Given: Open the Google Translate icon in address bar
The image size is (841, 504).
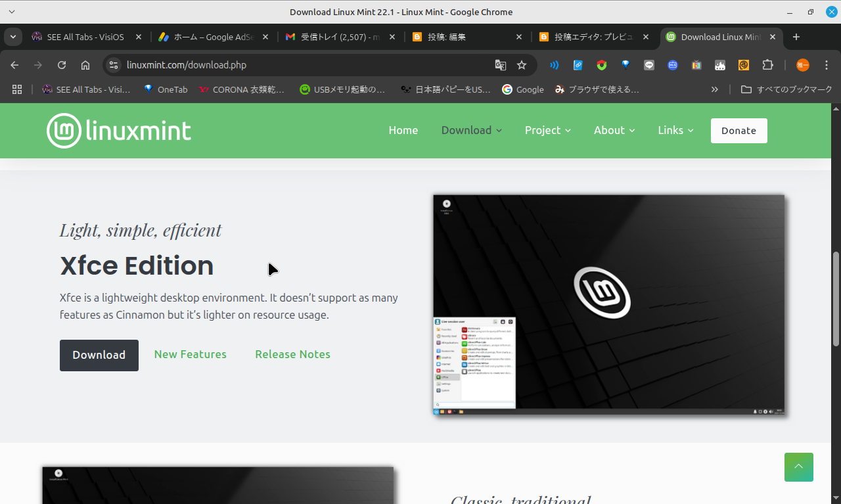Looking at the screenshot, I should point(501,65).
